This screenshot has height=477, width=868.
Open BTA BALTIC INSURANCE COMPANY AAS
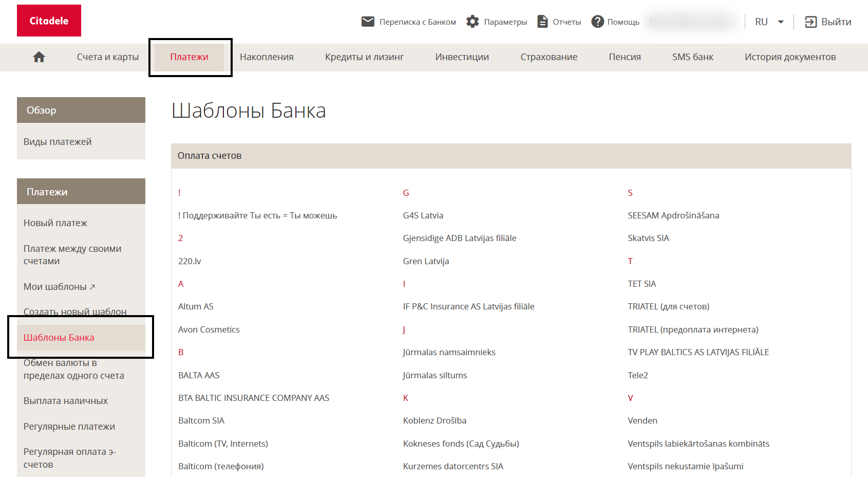[x=254, y=398]
